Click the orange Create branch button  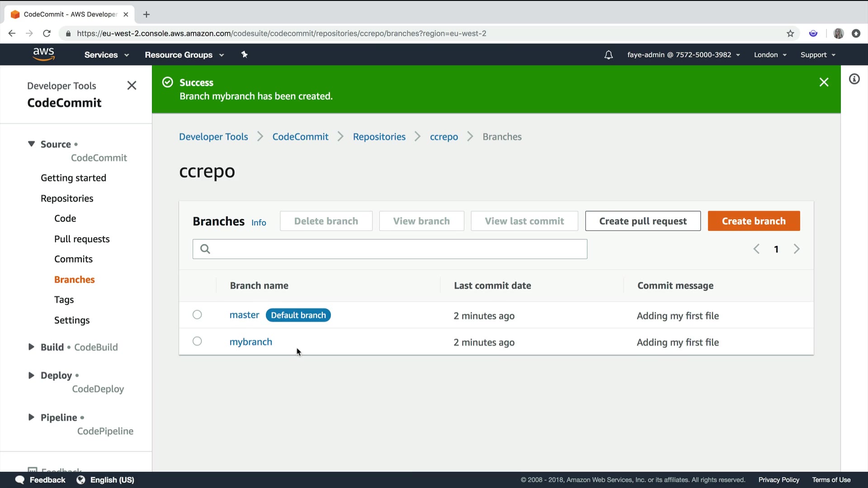pos(753,221)
